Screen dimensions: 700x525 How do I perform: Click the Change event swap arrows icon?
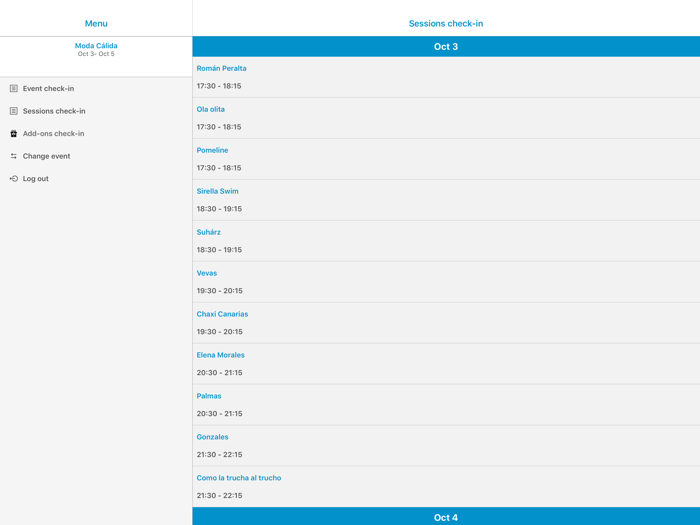14,156
